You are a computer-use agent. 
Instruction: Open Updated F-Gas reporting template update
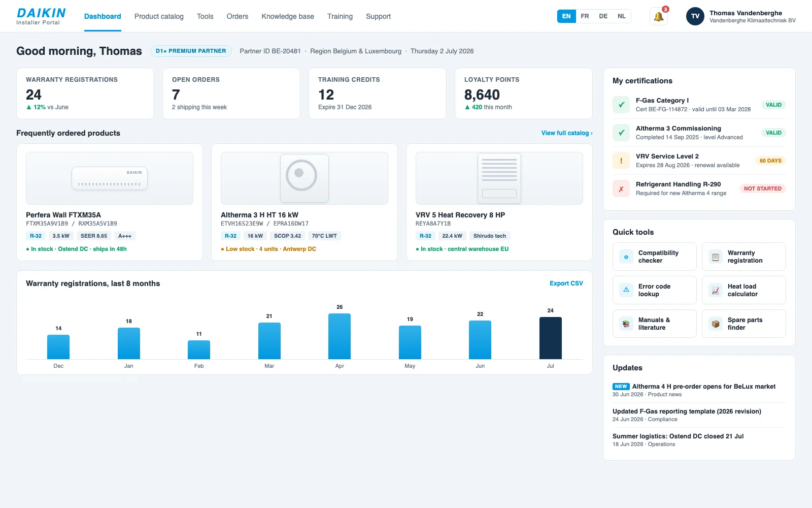coord(699,415)
